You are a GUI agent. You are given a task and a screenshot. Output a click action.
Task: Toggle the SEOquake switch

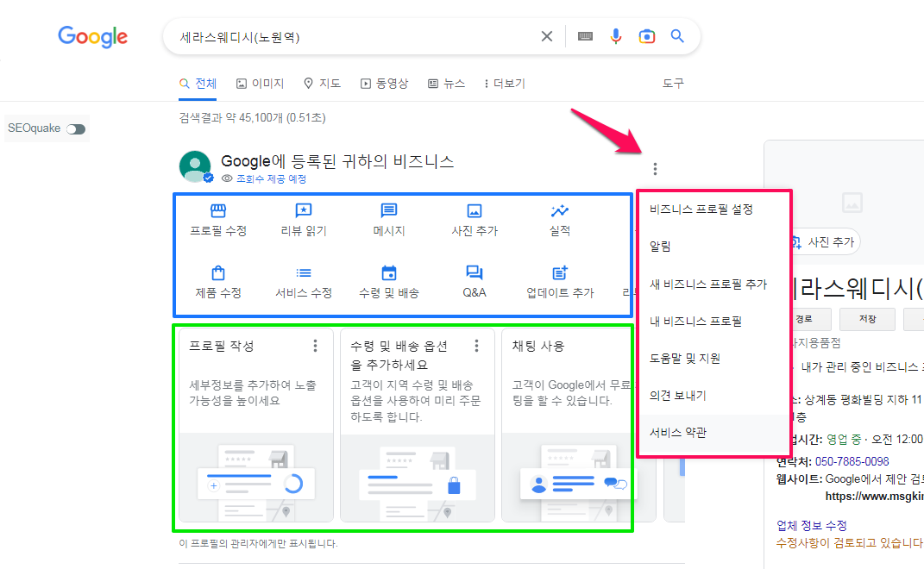coord(75,129)
